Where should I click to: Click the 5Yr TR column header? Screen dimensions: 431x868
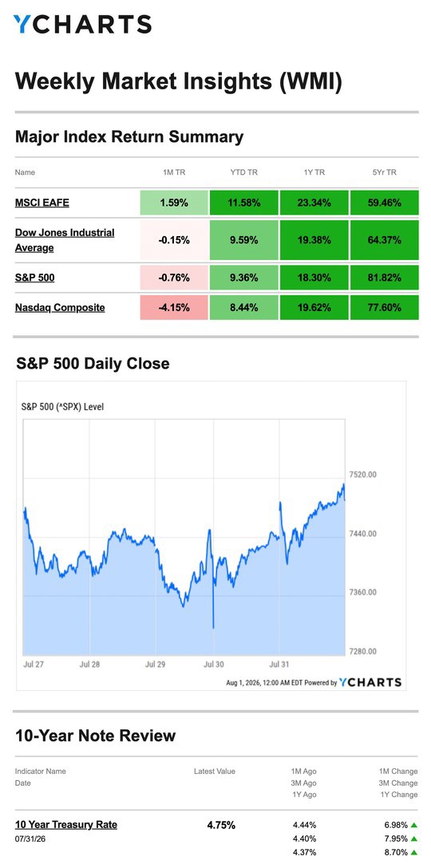[385, 172]
